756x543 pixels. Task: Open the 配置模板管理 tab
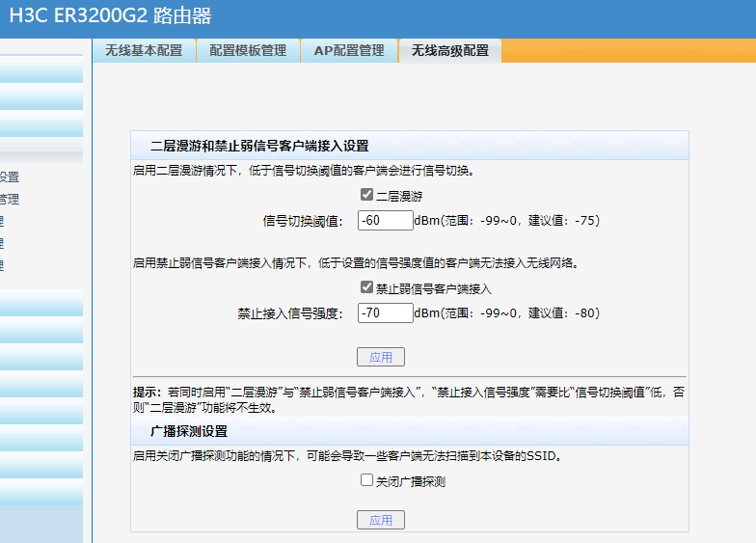click(x=248, y=50)
